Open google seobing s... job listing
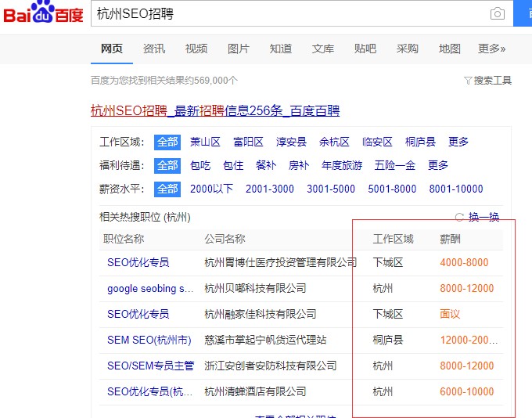This screenshot has height=418, width=532. coord(150,289)
